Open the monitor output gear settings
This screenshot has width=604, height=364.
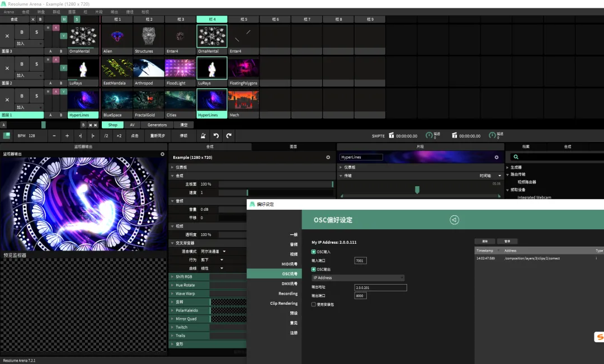pyautogui.click(x=163, y=154)
